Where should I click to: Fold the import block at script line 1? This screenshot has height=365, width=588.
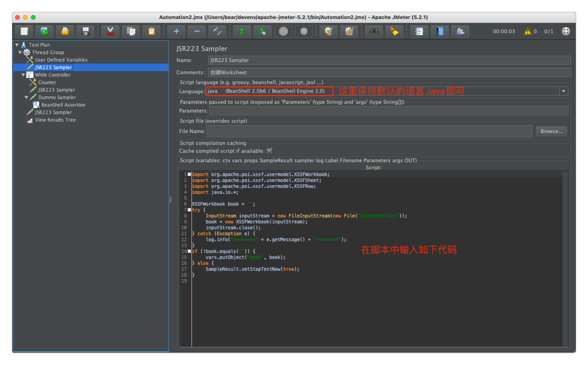point(189,174)
